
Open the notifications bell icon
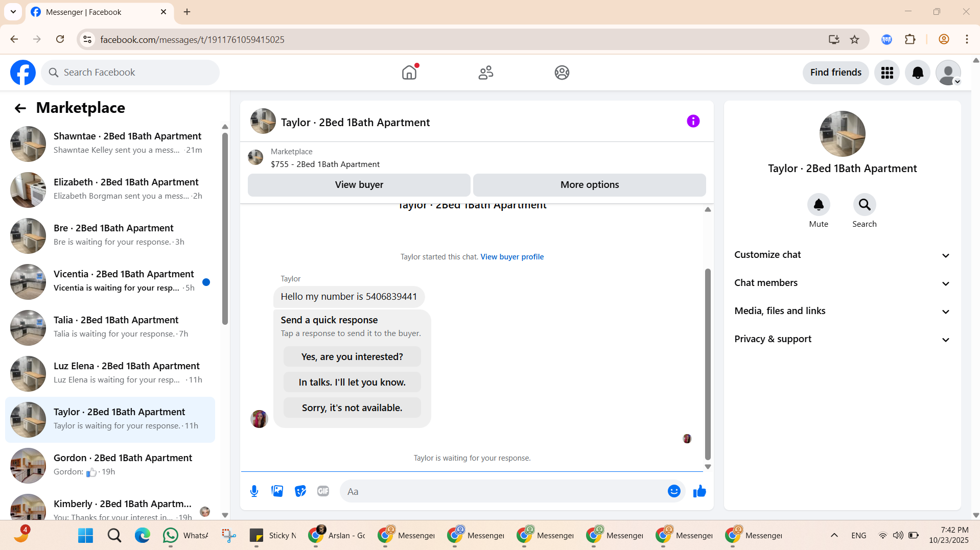pyautogui.click(x=918, y=73)
